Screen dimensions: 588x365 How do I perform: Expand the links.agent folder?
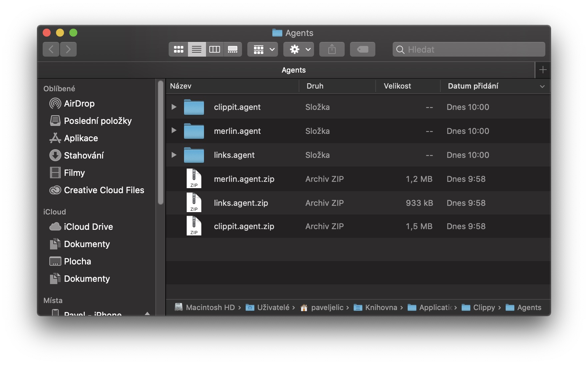(174, 155)
